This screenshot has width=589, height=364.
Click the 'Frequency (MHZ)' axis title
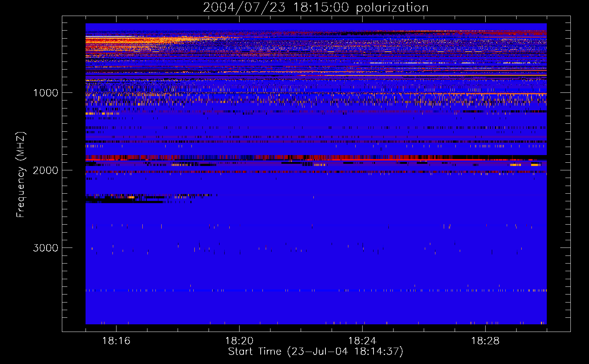21,175
